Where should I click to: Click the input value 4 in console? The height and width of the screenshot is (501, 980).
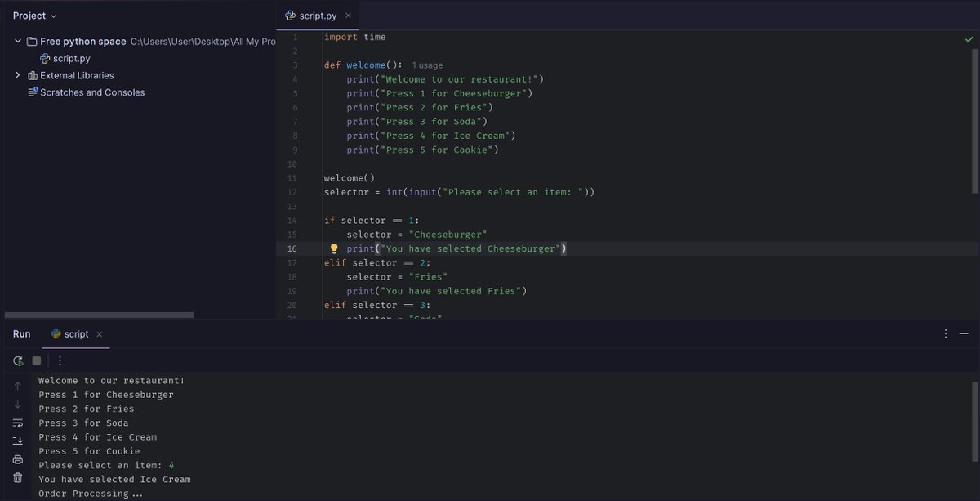[171, 465]
